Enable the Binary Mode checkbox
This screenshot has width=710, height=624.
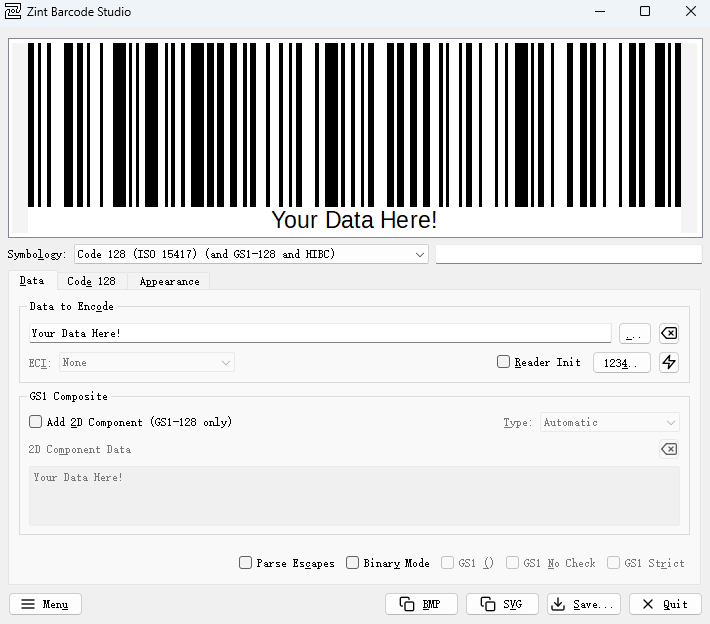(x=353, y=563)
